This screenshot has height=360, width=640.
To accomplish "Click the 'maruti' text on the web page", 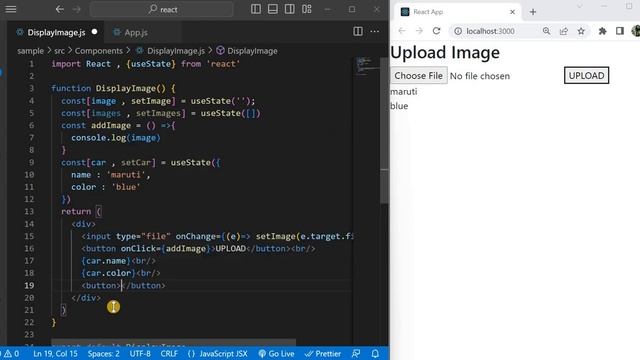I will point(404,91).
